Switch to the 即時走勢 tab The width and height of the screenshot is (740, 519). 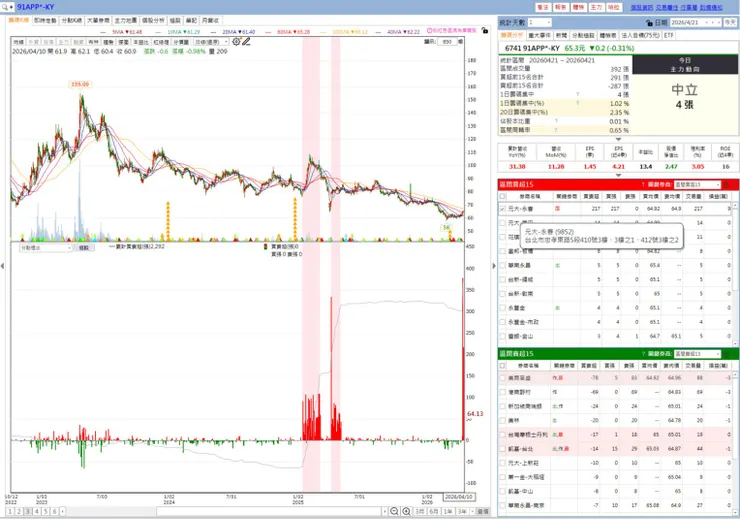45,20
